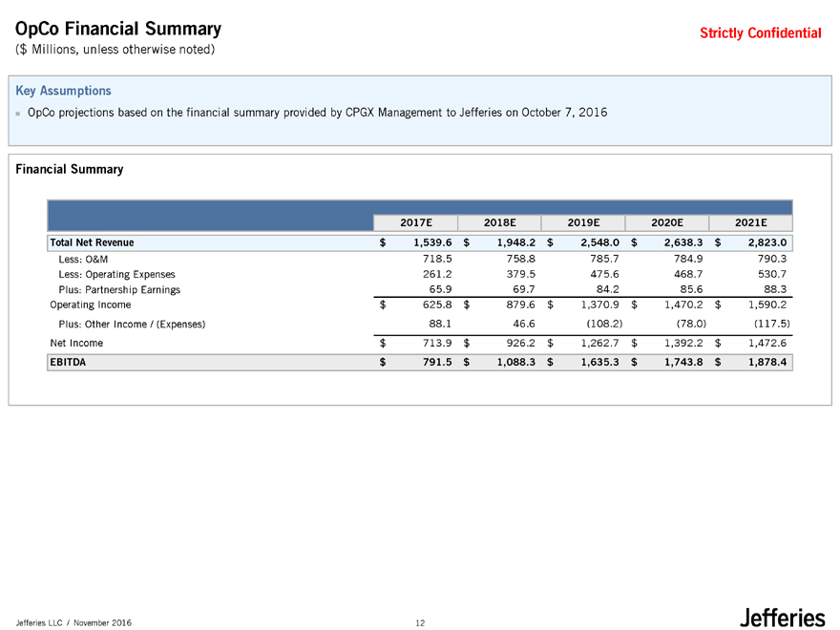Click the 2021E EBITDA value 1,878.4
This screenshot has width=840, height=630.
click(x=764, y=363)
